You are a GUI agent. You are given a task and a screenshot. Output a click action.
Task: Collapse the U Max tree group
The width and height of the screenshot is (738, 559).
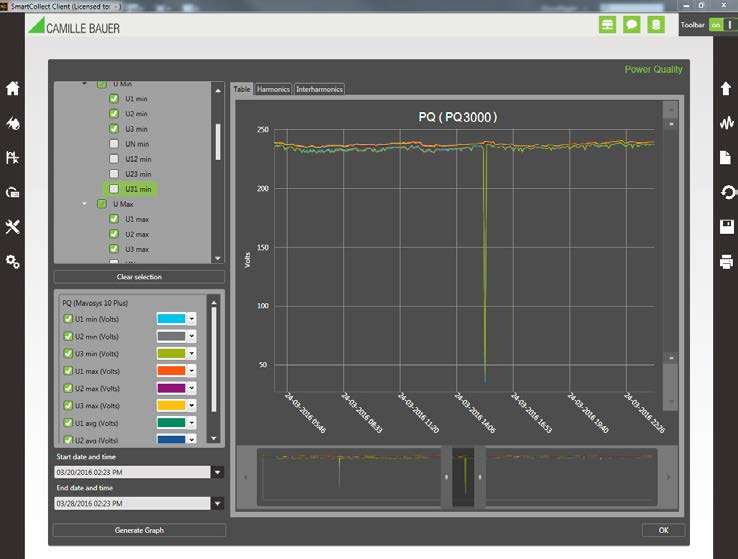85,204
